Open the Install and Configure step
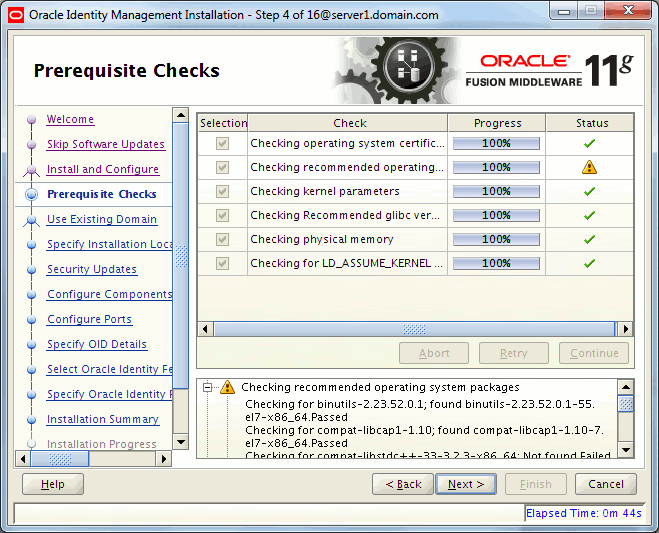This screenshot has height=533, width=659. (103, 169)
